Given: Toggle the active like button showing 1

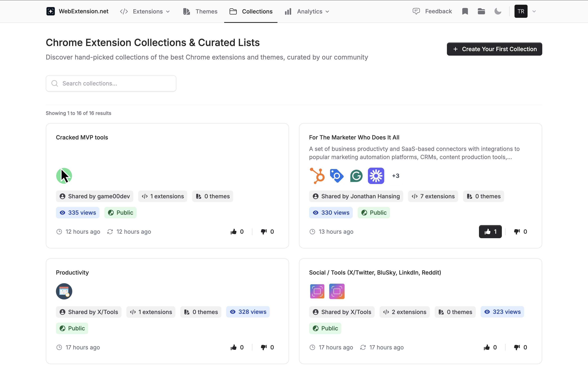Looking at the screenshot, I should click(490, 231).
